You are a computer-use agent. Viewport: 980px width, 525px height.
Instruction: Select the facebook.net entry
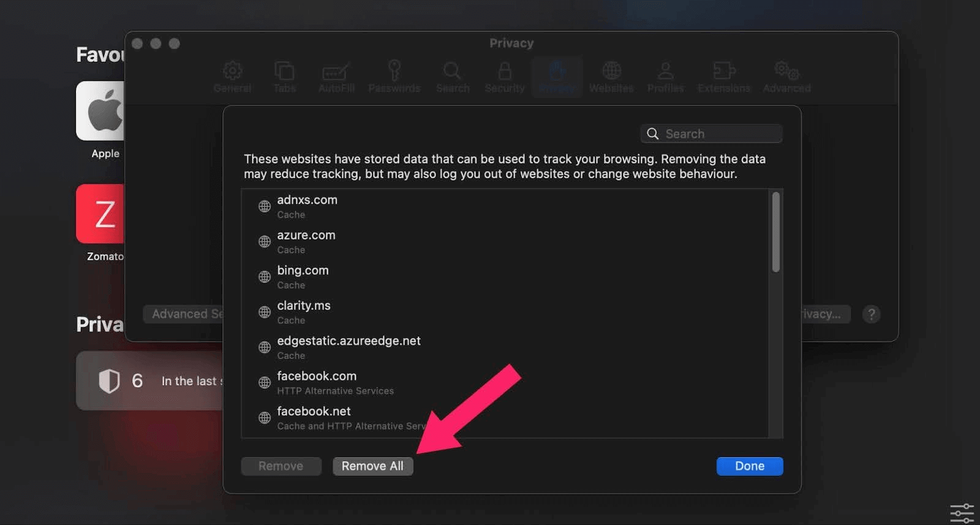coord(505,418)
